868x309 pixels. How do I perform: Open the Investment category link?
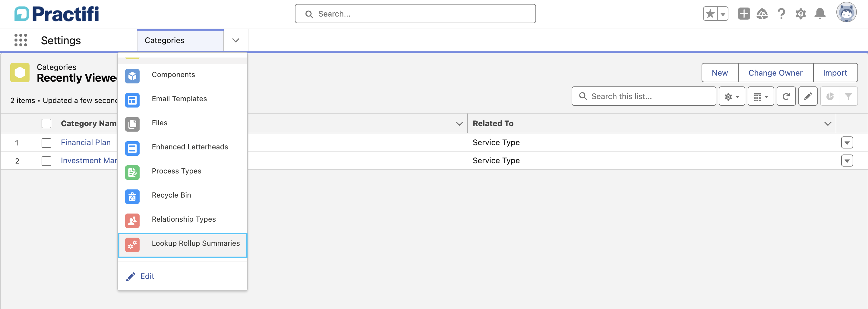tap(89, 161)
